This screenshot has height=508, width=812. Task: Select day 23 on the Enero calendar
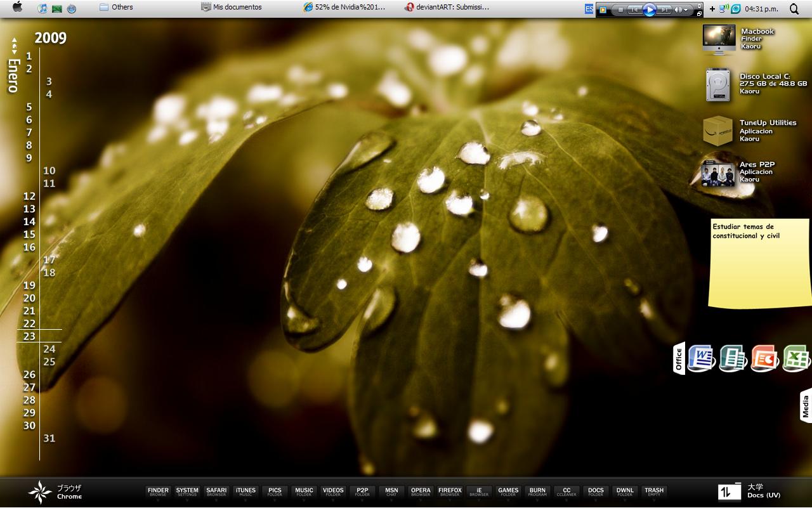click(29, 336)
